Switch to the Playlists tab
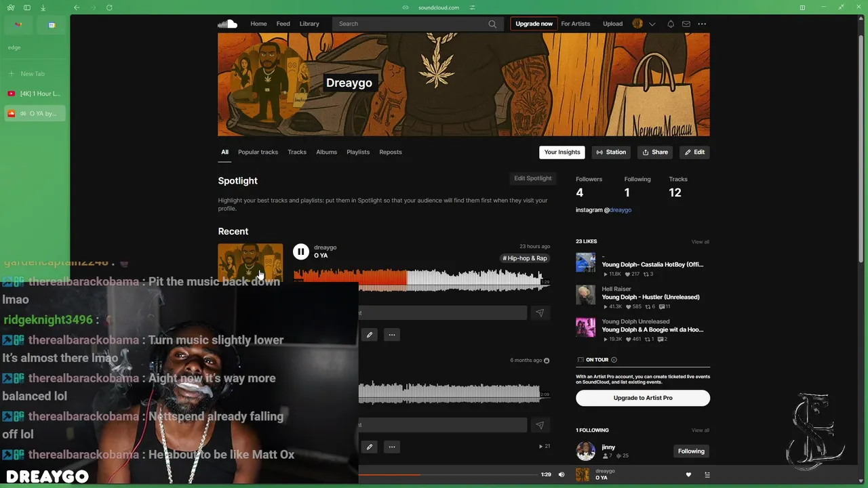Image resolution: width=868 pixels, height=488 pixels. 358,152
